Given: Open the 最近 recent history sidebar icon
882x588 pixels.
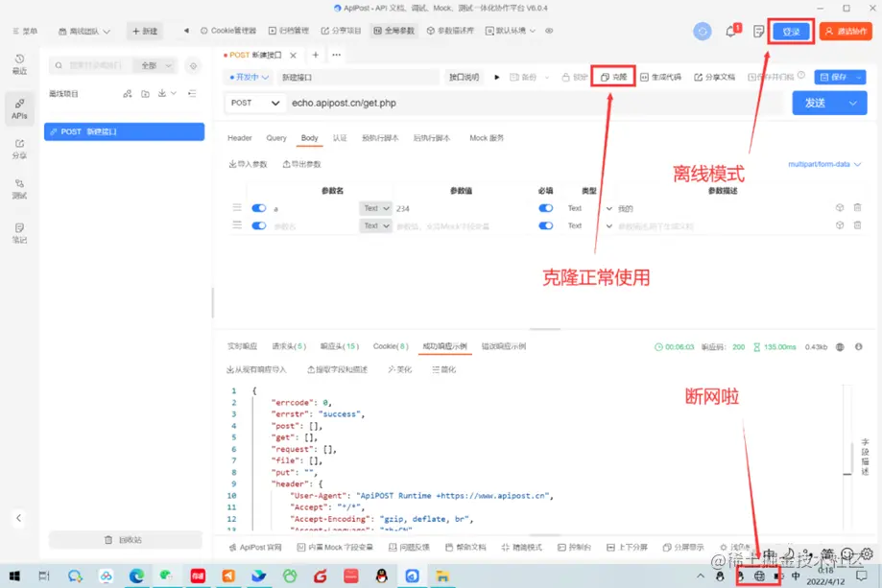Looking at the screenshot, I should 20,64.
